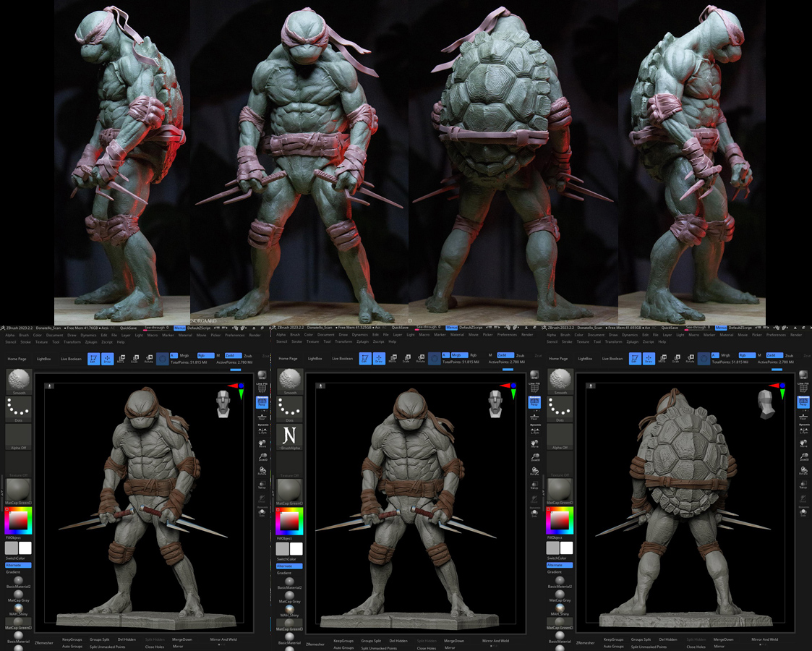Click Move view icon in left window shelf

[x=262, y=444]
